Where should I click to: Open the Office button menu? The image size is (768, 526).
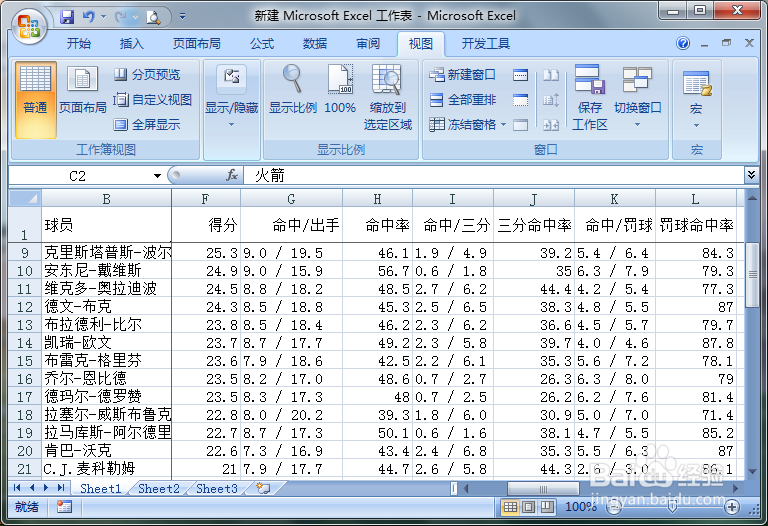click(29, 26)
